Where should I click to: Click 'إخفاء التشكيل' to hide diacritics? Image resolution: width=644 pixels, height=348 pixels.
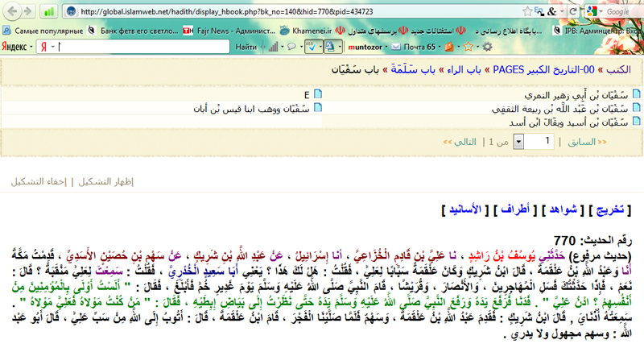pos(39,181)
